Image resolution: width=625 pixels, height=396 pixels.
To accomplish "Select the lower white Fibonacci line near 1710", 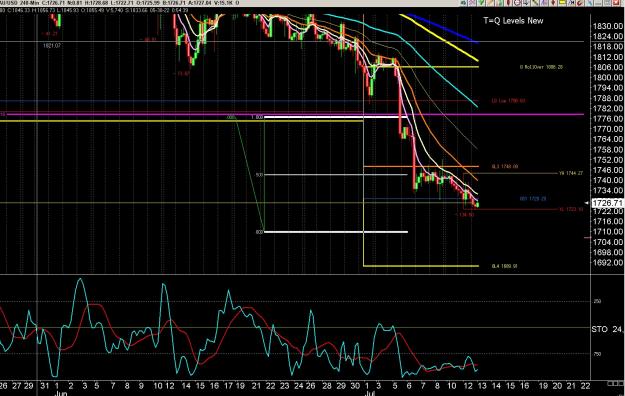I will 336,232.
